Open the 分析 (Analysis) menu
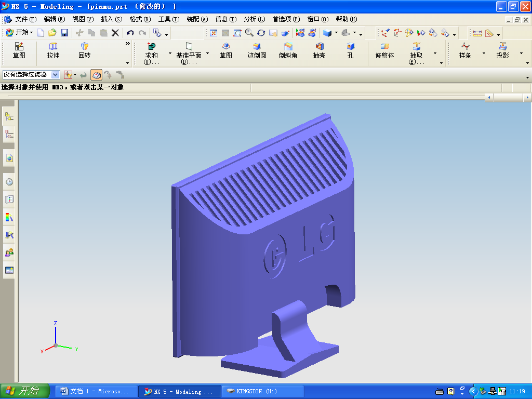The width and height of the screenshot is (532, 399). coord(254,19)
